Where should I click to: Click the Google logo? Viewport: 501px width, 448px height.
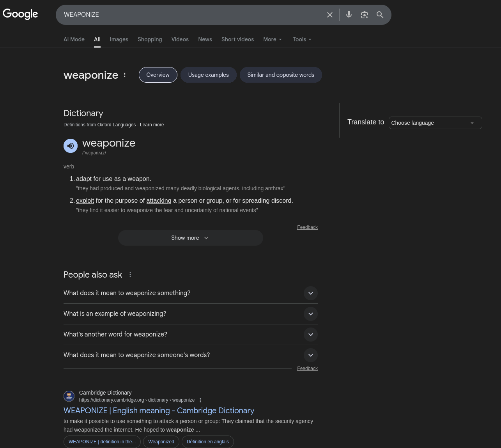tap(20, 14)
